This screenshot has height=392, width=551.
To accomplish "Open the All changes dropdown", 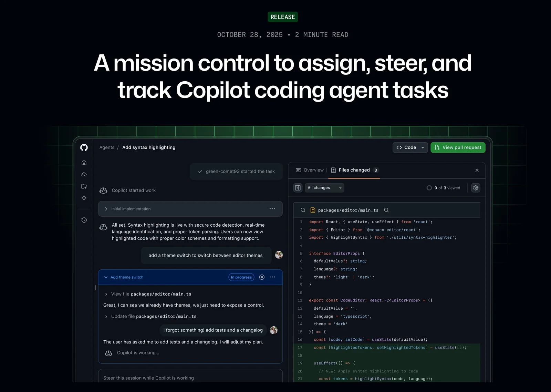I will [x=324, y=188].
